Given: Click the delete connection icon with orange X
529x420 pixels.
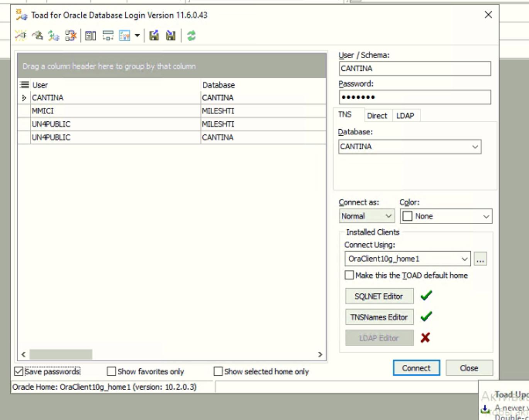Looking at the screenshot, I should click(x=71, y=36).
